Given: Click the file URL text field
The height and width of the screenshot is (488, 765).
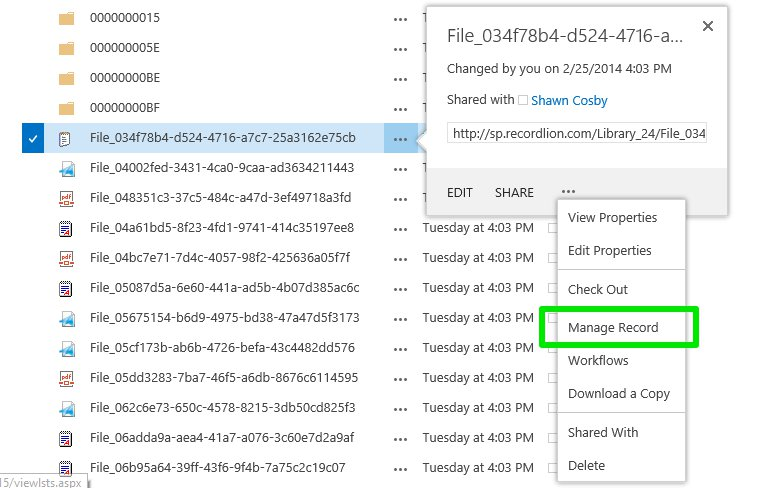Looking at the screenshot, I should pos(578,133).
